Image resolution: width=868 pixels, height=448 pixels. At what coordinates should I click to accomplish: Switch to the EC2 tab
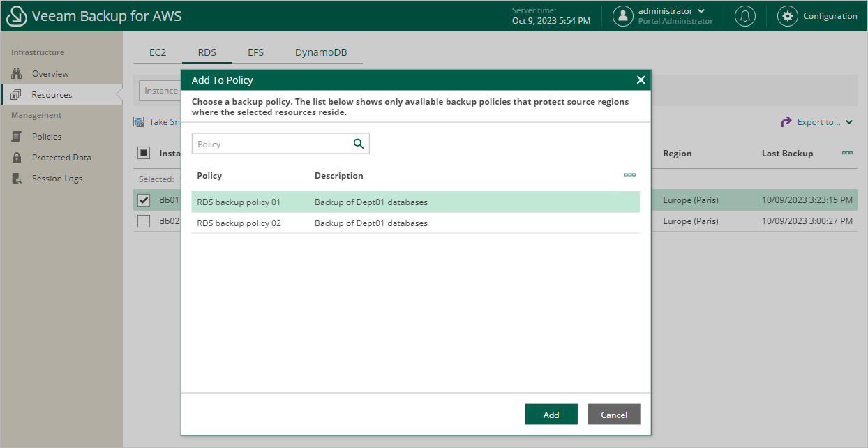pyautogui.click(x=158, y=52)
